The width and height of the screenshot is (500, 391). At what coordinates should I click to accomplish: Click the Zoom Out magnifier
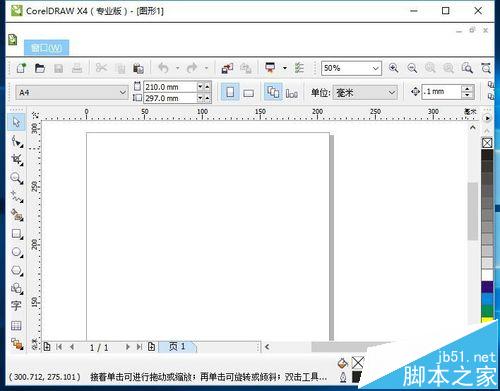[x=412, y=68]
